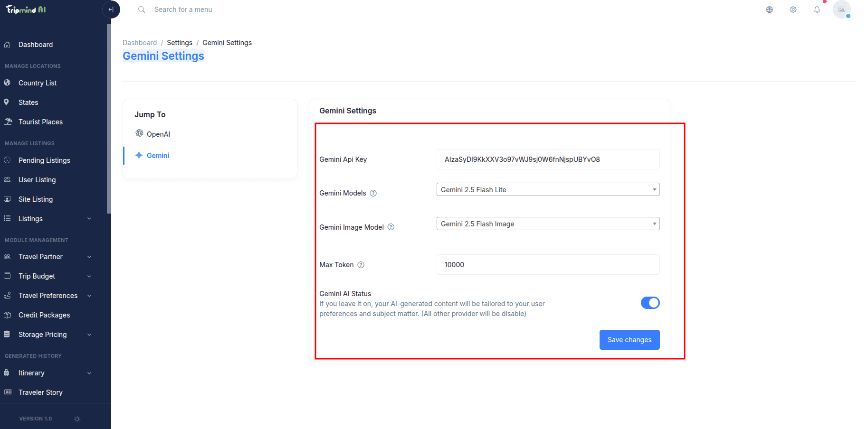Show the Gemini Models help tooltip icon
Screen dimensions: 868x429
[x=373, y=193]
